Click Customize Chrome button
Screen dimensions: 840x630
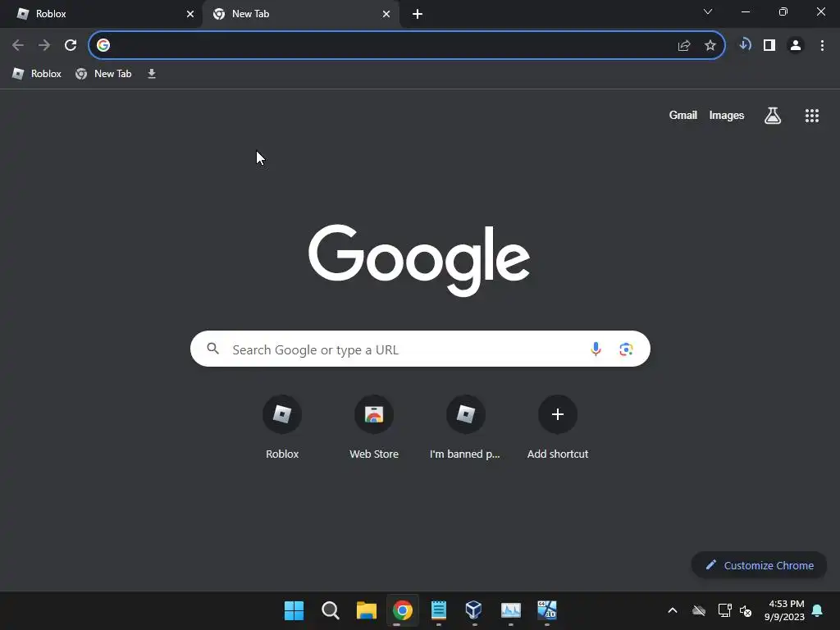click(759, 565)
